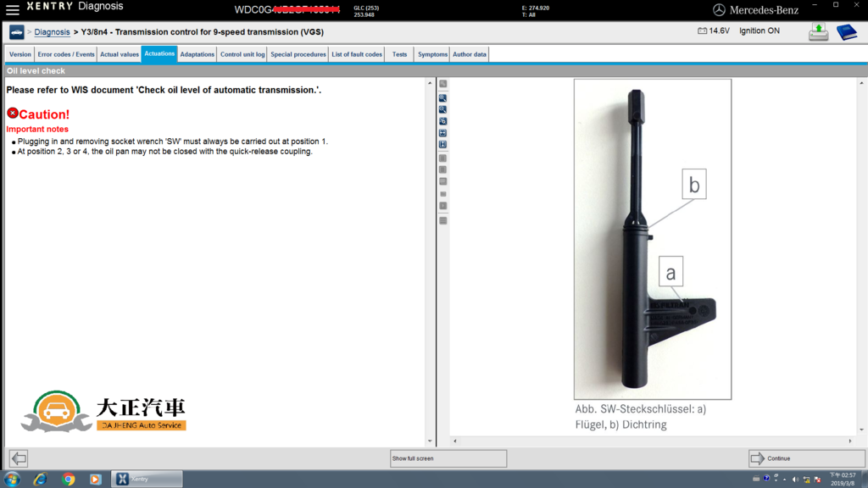
Task: Click the text pane scroll down arrow
Action: 430,441
